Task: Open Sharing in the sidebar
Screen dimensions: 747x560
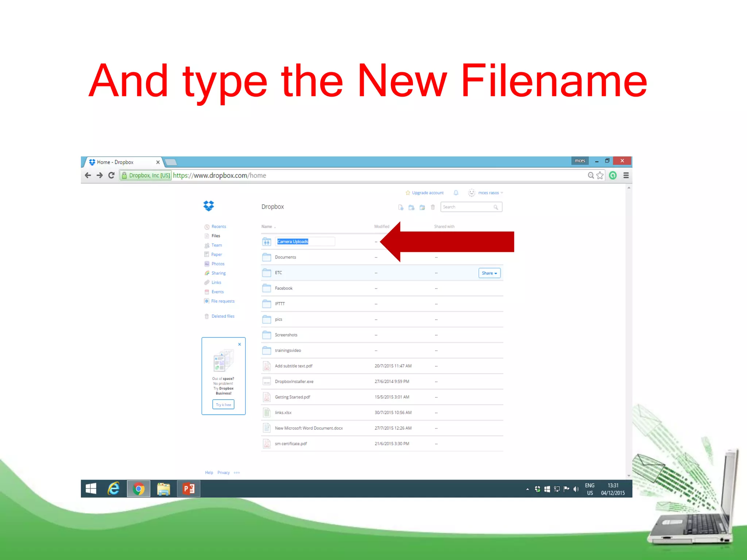Action: [x=218, y=273]
